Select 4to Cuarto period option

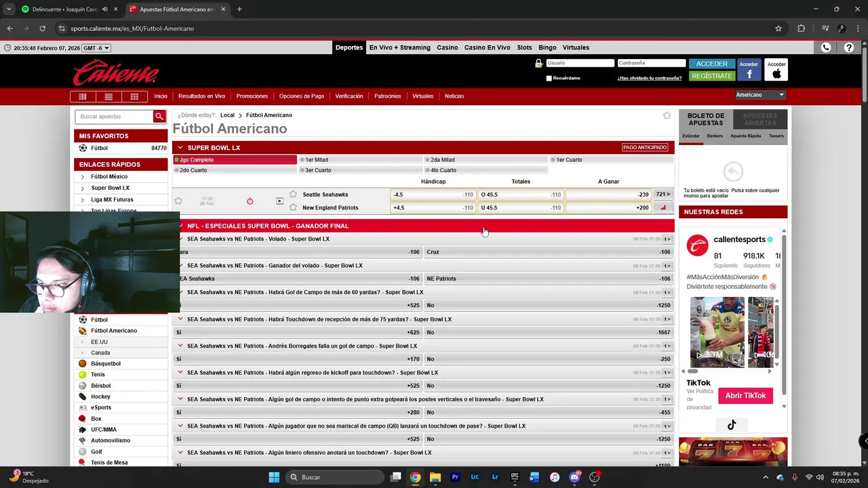coord(486,170)
